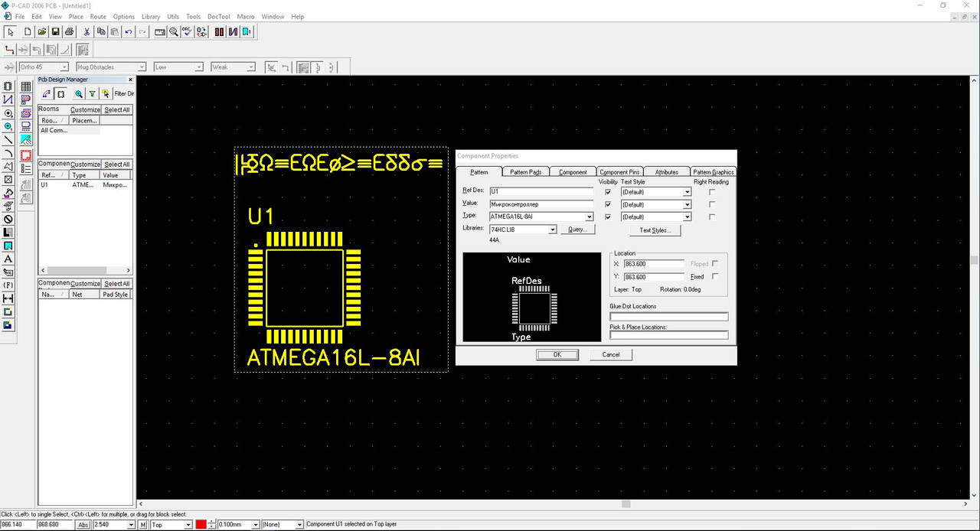Image resolution: width=980 pixels, height=531 pixels.
Task: Click the Place Component tool icon
Action: (x=8, y=86)
